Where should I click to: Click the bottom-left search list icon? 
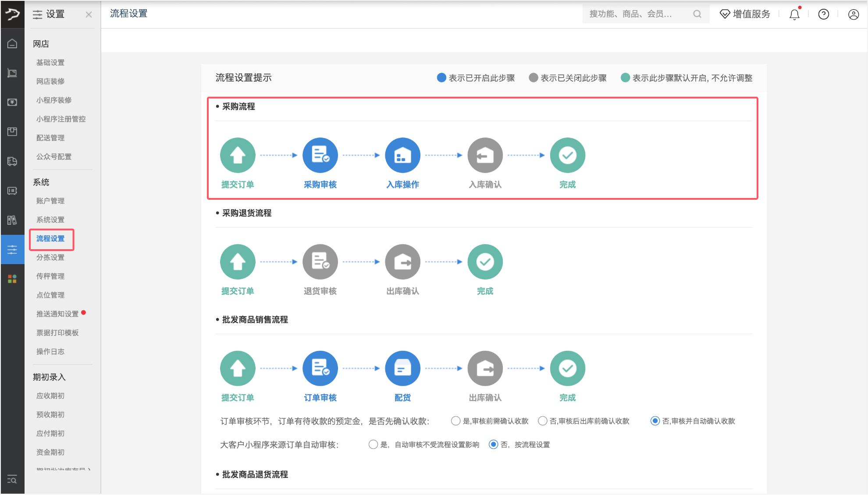pyautogui.click(x=12, y=480)
